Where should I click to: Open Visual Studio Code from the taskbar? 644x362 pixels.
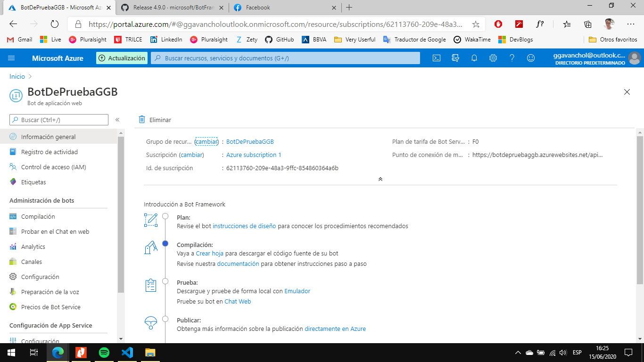coord(127,352)
